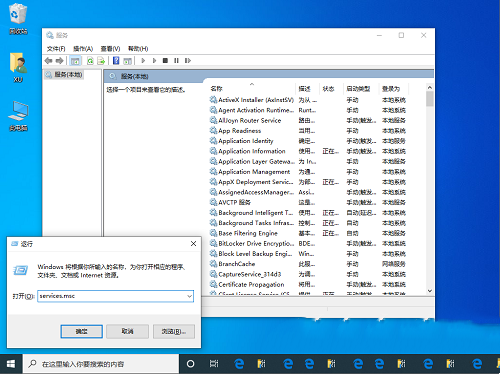The width and height of the screenshot is (500, 374).
Task: Open Task View from the taskbar
Action: point(214,364)
